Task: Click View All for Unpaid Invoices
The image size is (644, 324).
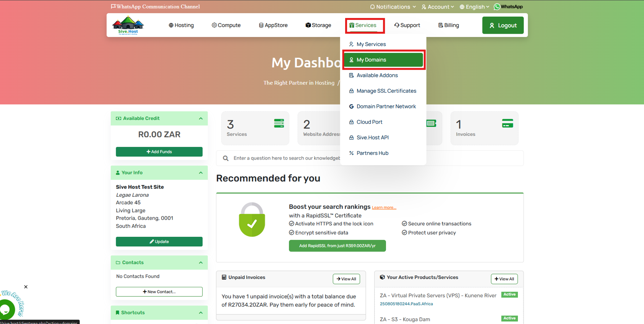Action: [346, 279]
